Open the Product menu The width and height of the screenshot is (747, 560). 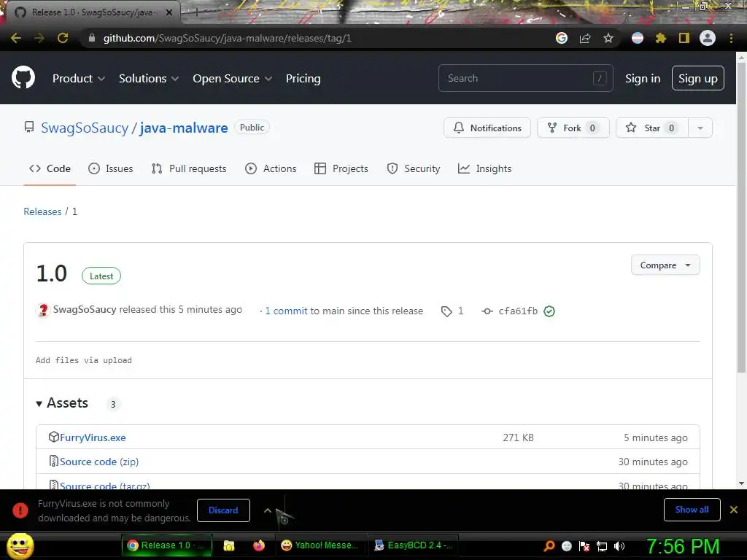click(x=79, y=79)
